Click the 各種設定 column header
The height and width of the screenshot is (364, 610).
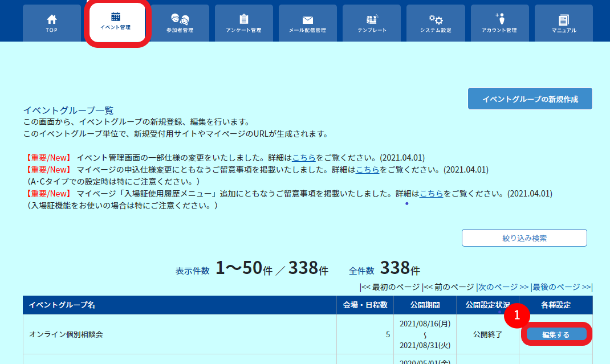click(x=556, y=305)
